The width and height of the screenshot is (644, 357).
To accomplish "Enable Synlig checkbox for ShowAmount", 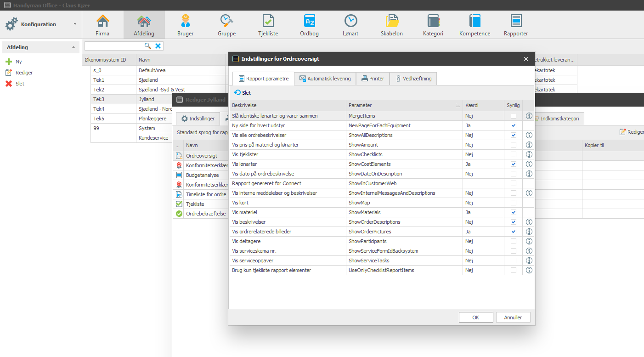I will point(513,144).
